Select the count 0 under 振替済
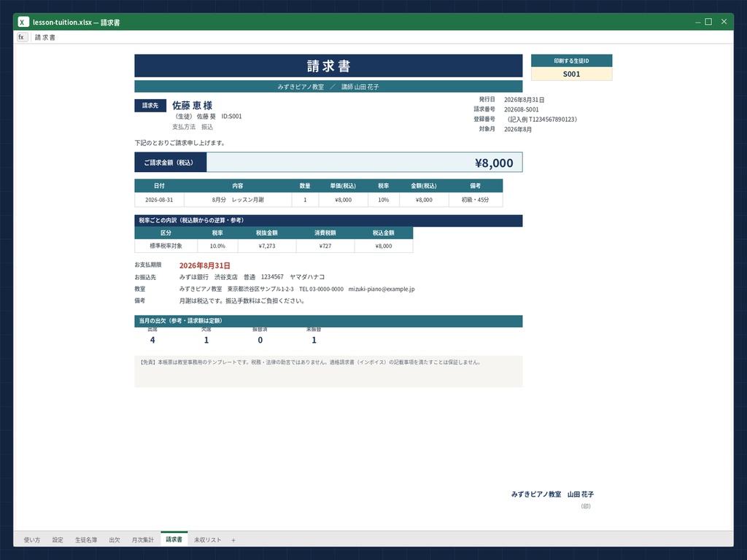 (260, 340)
